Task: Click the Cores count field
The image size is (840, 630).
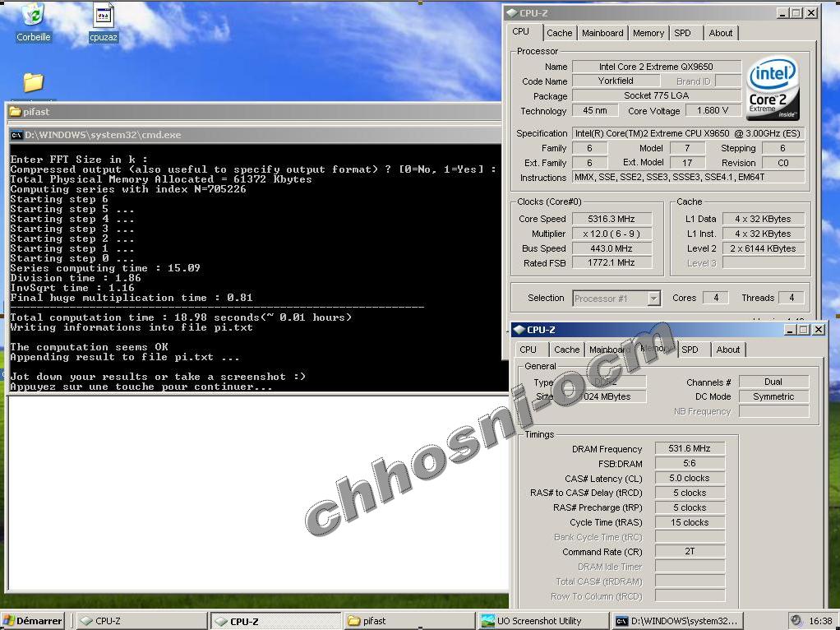Action: point(715,298)
